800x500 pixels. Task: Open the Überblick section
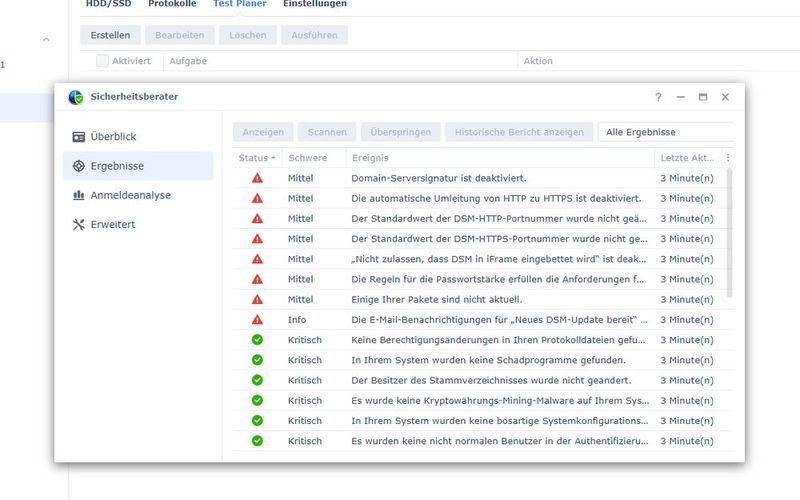pyautogui.click(x=138, y=137)
